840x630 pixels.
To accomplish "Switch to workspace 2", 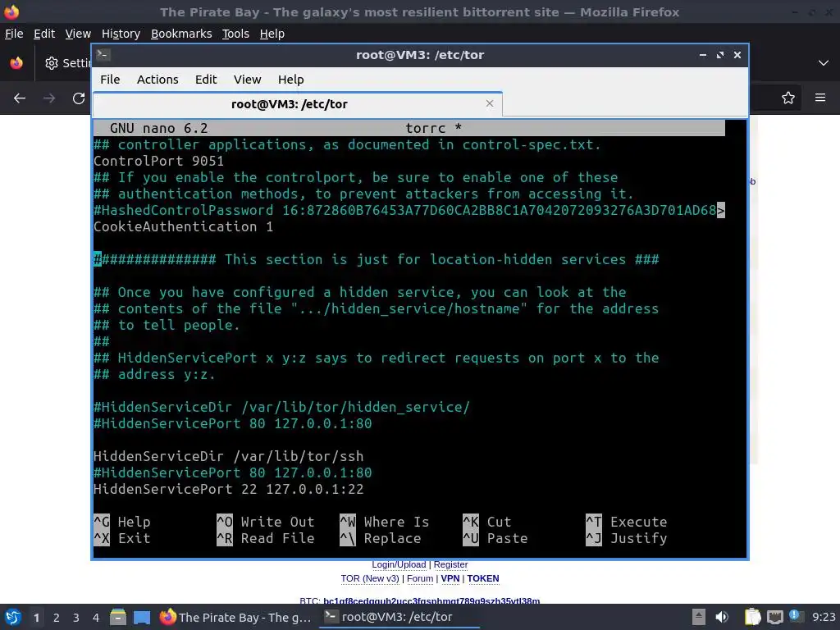I will [57, 618].
